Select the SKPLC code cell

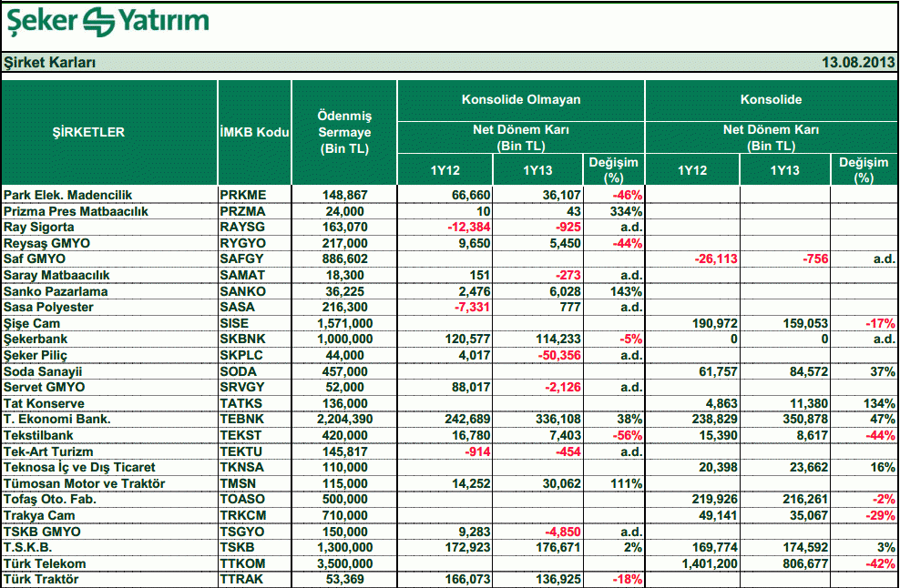point(241,355)
